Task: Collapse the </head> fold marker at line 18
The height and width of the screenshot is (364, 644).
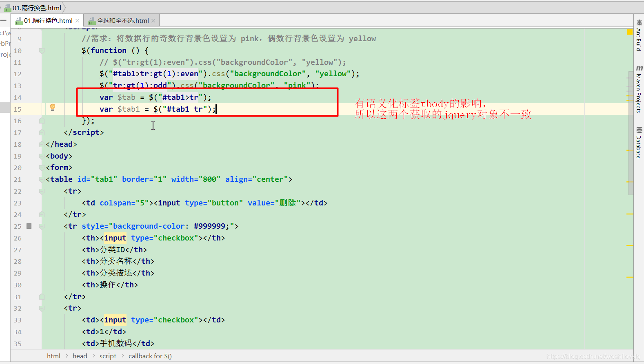Action: pyautogui.click(x=42, y=144)
